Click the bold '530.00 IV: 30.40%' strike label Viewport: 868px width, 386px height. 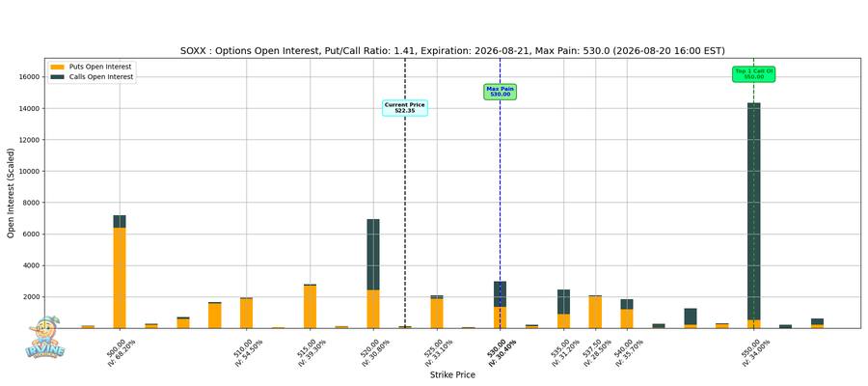(x=502, y=353)
